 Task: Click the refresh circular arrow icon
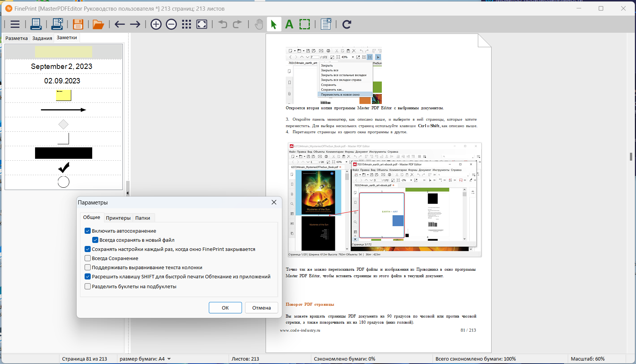pyautogui.click(x=347, y=24)
